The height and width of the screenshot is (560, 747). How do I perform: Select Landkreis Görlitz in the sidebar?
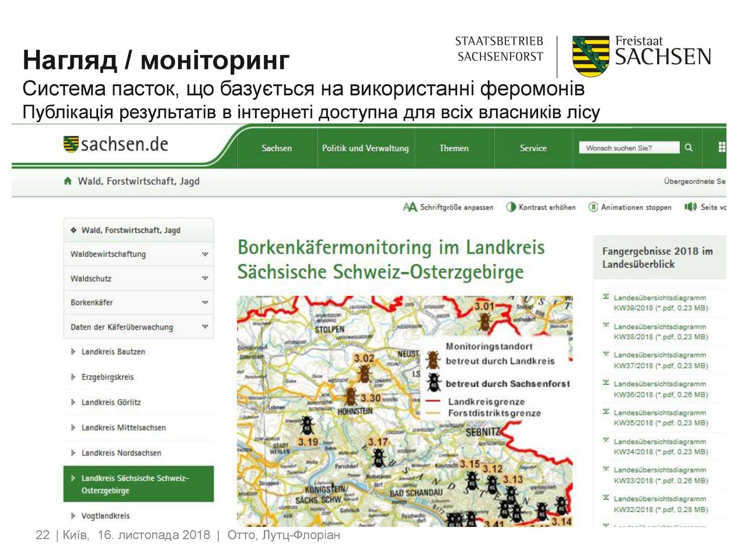click(111, 402)
